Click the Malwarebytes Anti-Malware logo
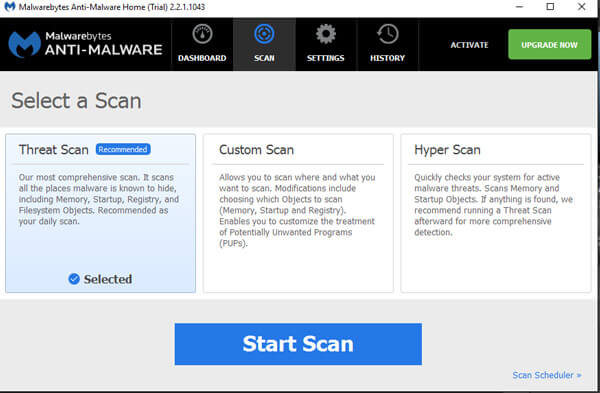 (85, 44)
